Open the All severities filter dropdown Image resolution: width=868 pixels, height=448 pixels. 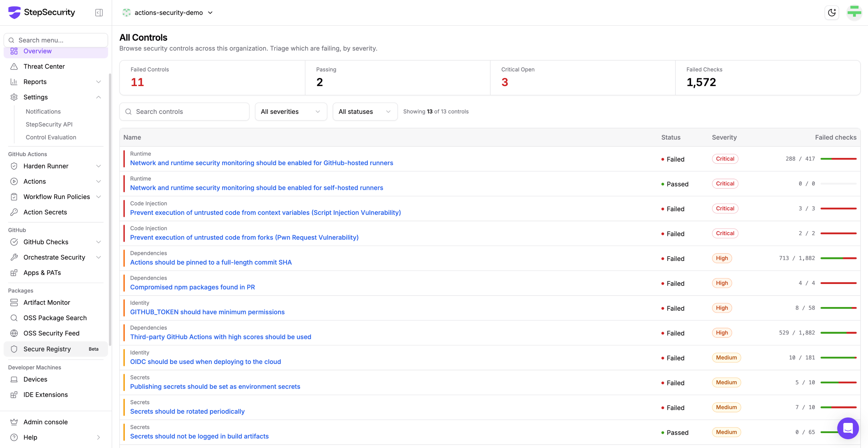[x=291, y=111]
